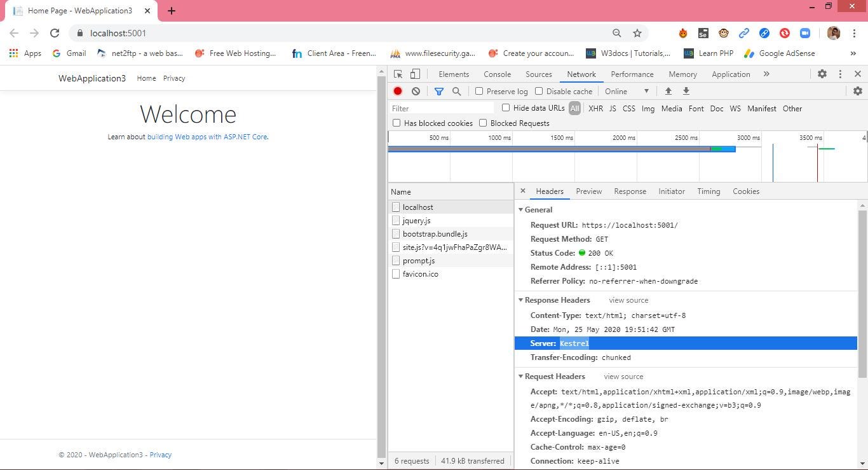The height and width of the screenshot is (470, 868).
Task: Toggle the device emulation toolbar
Action: click(x=415, y=74)
